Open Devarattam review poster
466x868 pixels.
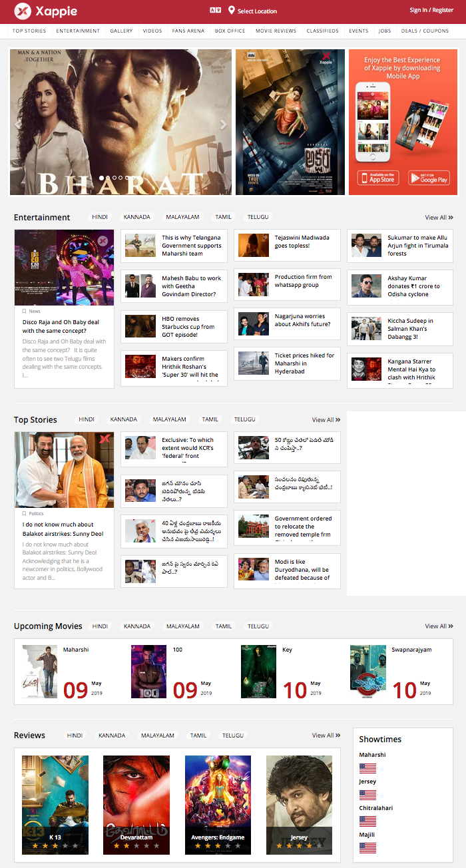[x=136, y=805]
